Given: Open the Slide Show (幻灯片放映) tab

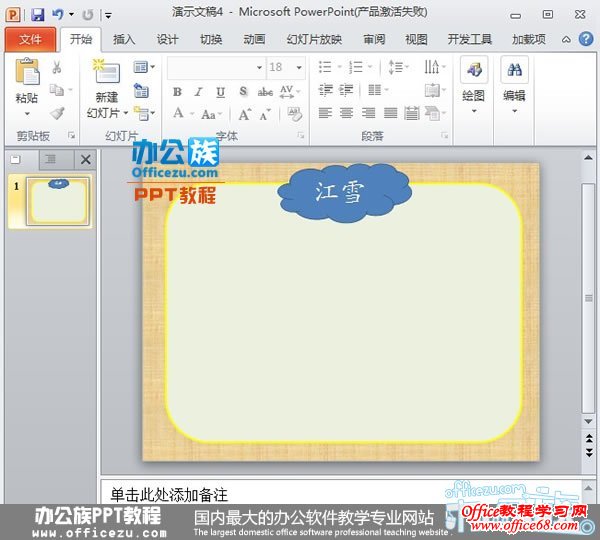Looking at the screenshot, I should point(313,40).
